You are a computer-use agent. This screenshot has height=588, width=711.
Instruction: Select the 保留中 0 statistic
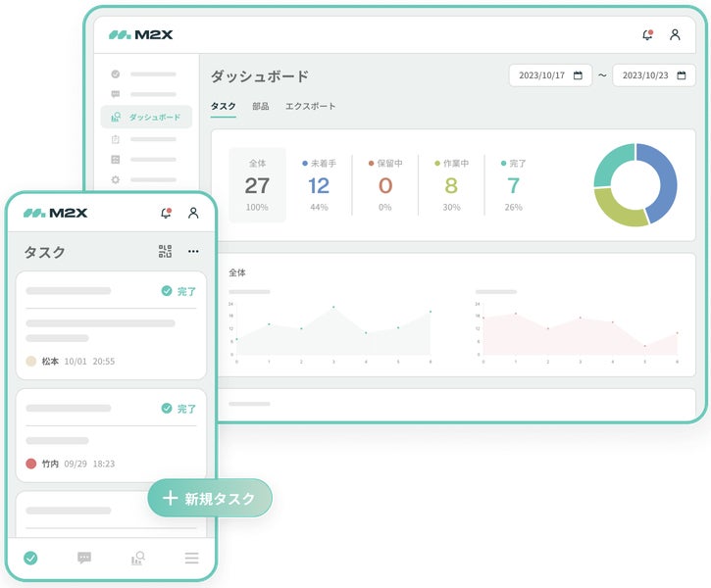(385, 185)
